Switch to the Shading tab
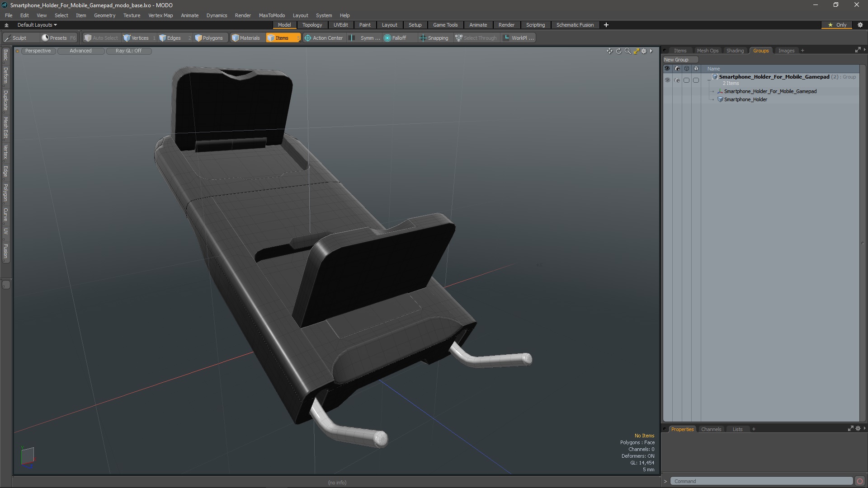The width and height of the screenshot is (868, 488). (735, 51)
